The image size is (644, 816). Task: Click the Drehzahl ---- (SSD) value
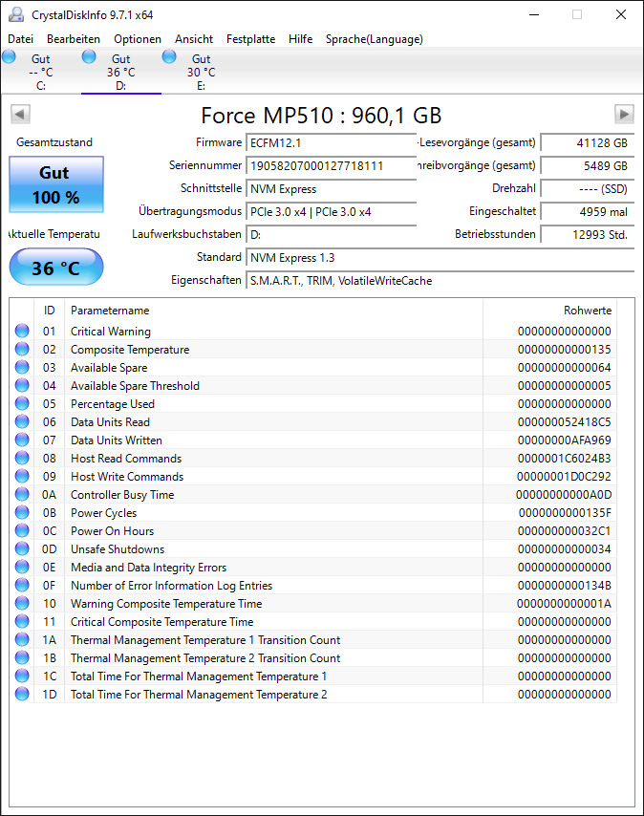(588, 188)
